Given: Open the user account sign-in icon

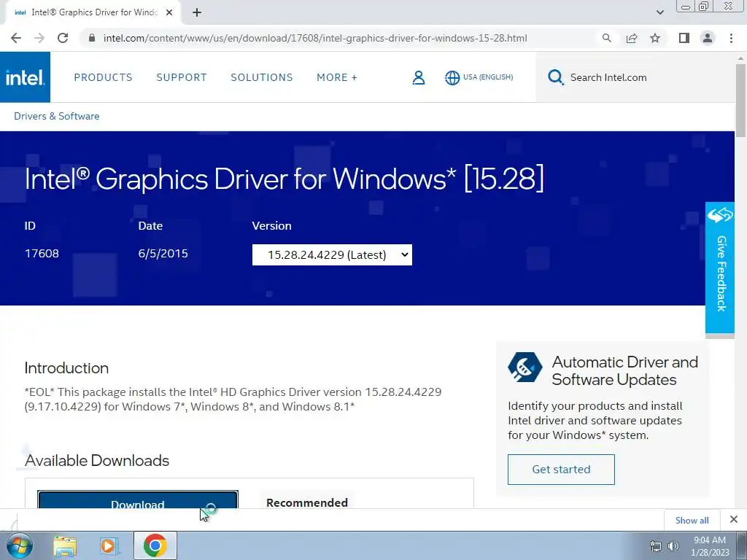Looking at the screenshot, I should coord(418,77).
